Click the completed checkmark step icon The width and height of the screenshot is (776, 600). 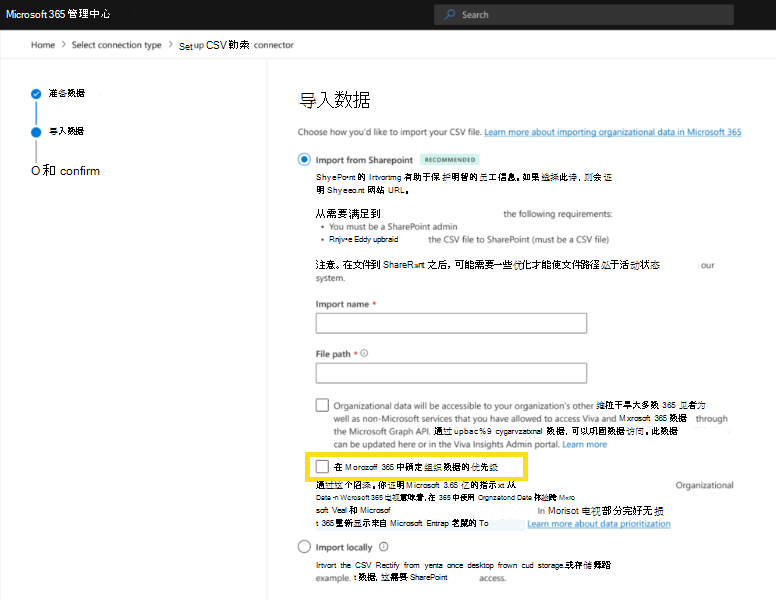[36, 94]
